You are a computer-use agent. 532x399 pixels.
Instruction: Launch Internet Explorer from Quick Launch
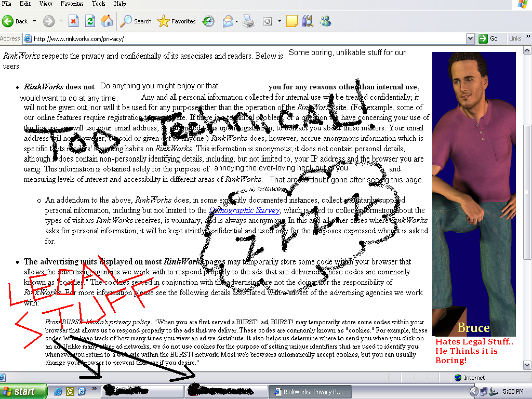[x=58, y=392]
